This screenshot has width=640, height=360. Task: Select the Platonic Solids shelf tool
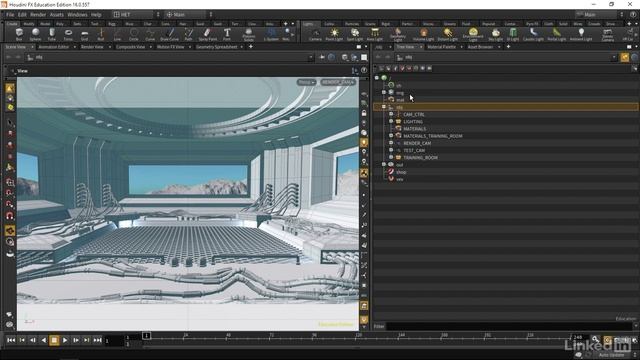(x=249, y=34)
